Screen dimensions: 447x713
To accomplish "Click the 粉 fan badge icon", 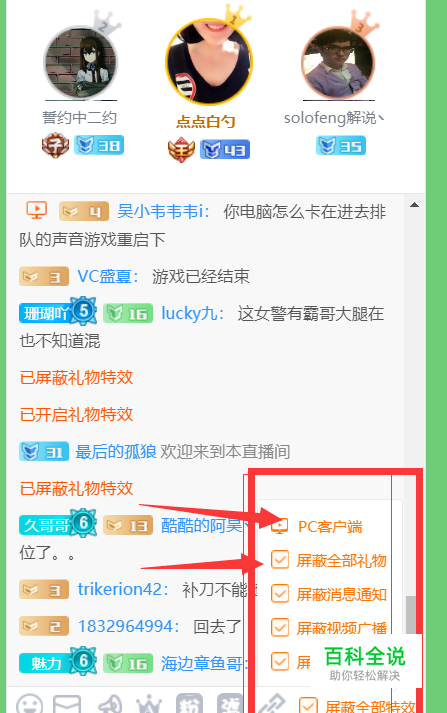I will [189, 704].
